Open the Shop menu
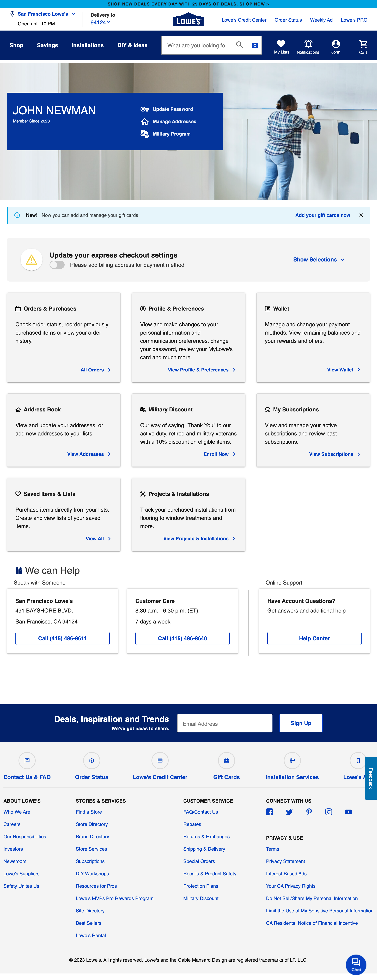This screenshot has width=377, height=980. tap(16, 45)
